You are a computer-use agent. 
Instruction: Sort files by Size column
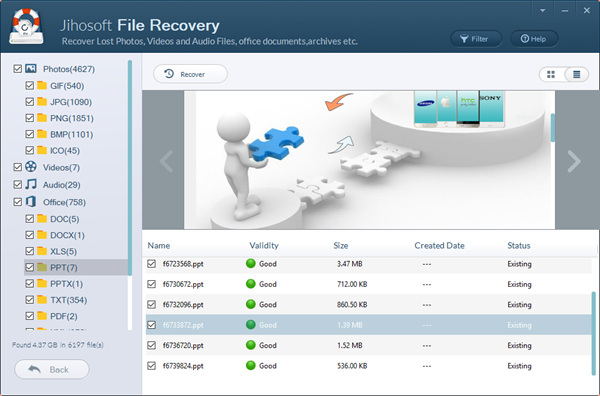[x=341, y=245]
